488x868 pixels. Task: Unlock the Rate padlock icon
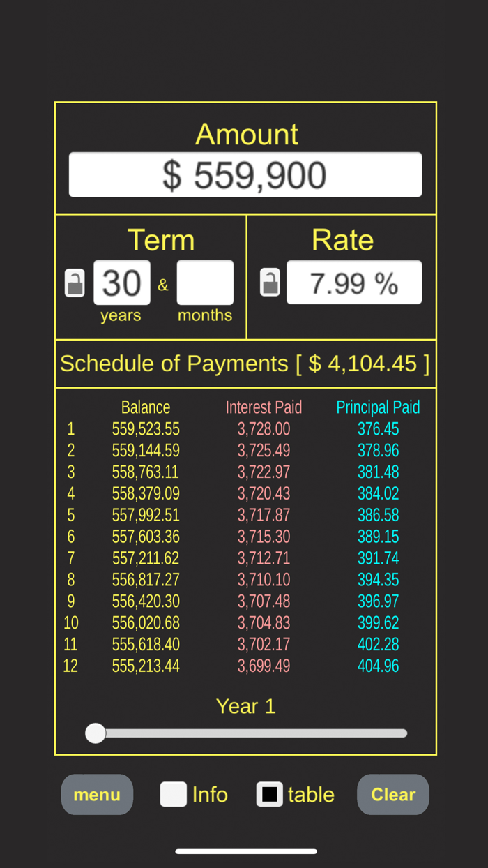tap(270, 282)
